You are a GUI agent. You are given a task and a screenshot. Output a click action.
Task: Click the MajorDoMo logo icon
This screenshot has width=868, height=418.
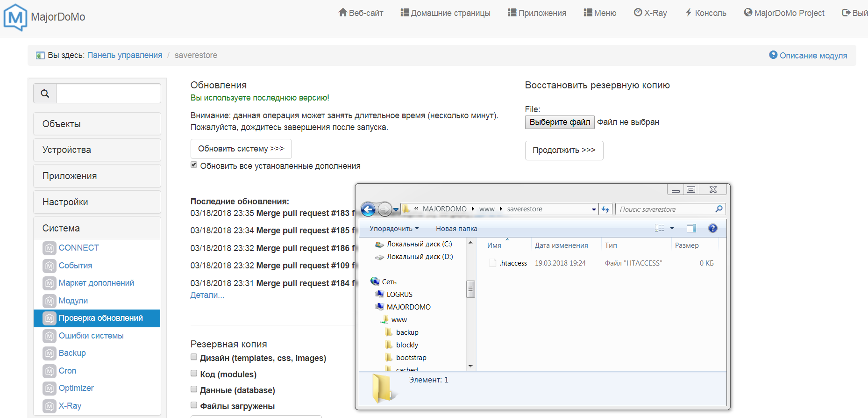[15, 17]
